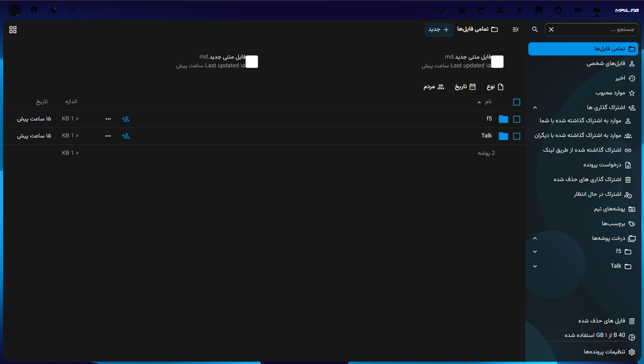Screen dimensions: 644x364
Task: Open برچسب‌ها tags view
Action: [583, 224]
